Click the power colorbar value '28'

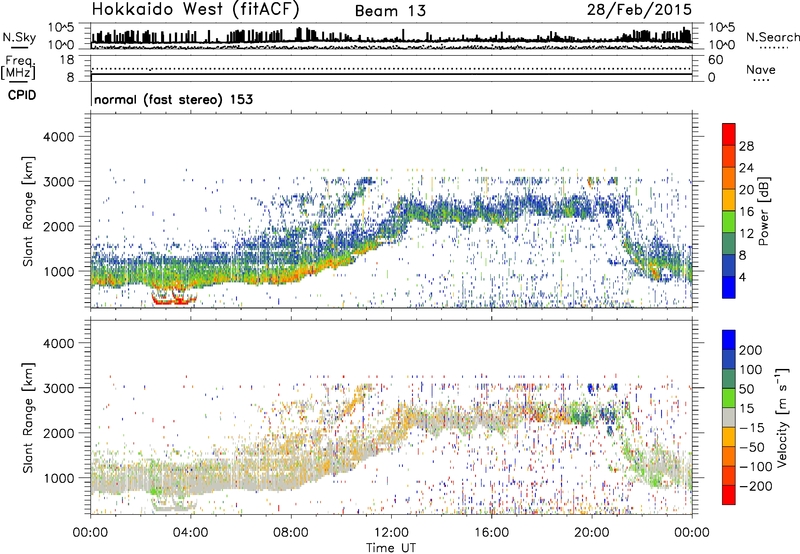746,146
